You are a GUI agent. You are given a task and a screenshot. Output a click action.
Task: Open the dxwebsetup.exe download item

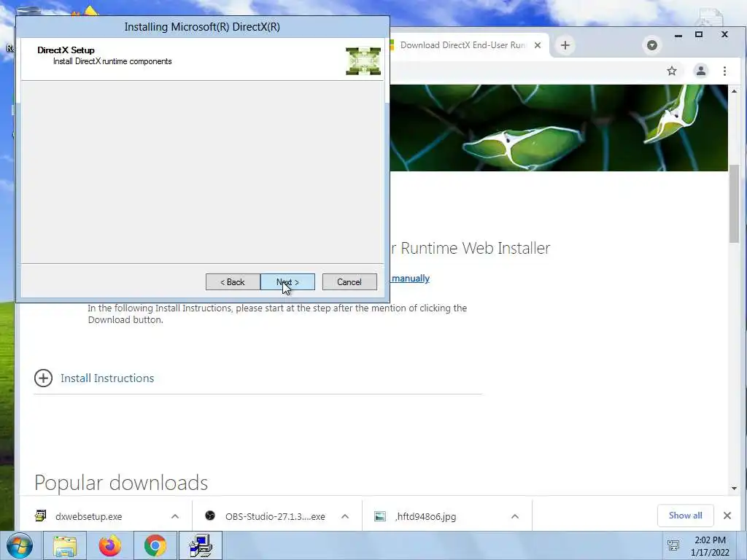coord(88,517)
